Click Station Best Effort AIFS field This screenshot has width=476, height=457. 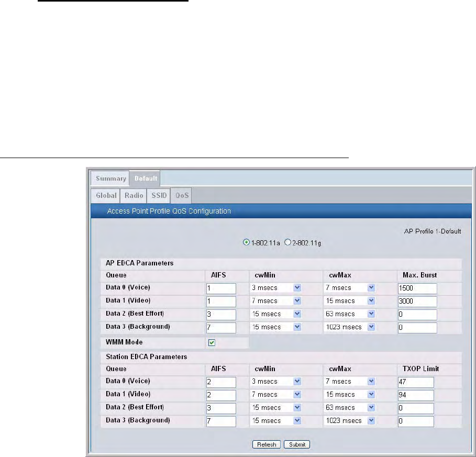click(x=221, y=408)
